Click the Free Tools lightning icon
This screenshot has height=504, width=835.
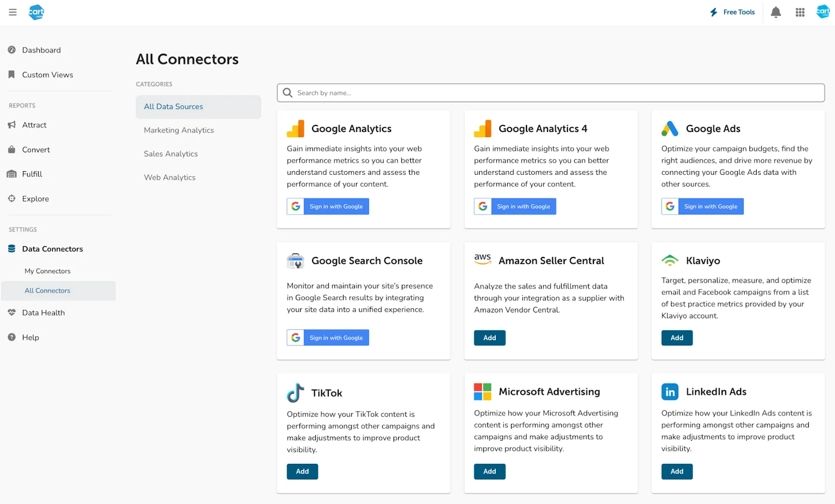[x=714, y=12]
